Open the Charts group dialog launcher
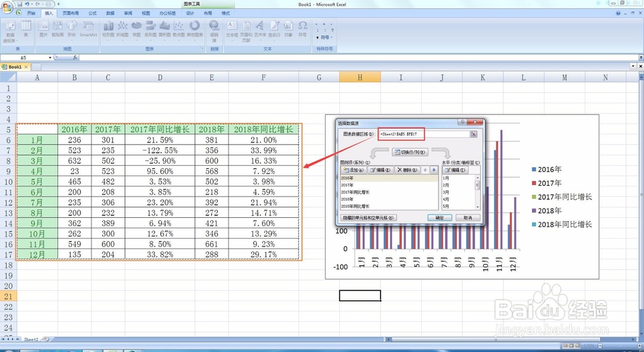The height and width of the screenshot is (352, 644). click(x=202, y=48)
